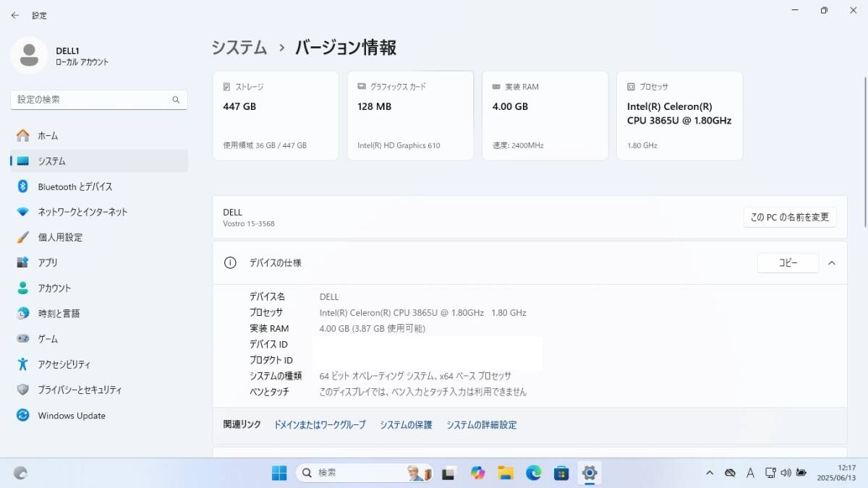Open the グラフィックス カード 128 MB card
Screen dimensions: 868x488
pos(410,116)
